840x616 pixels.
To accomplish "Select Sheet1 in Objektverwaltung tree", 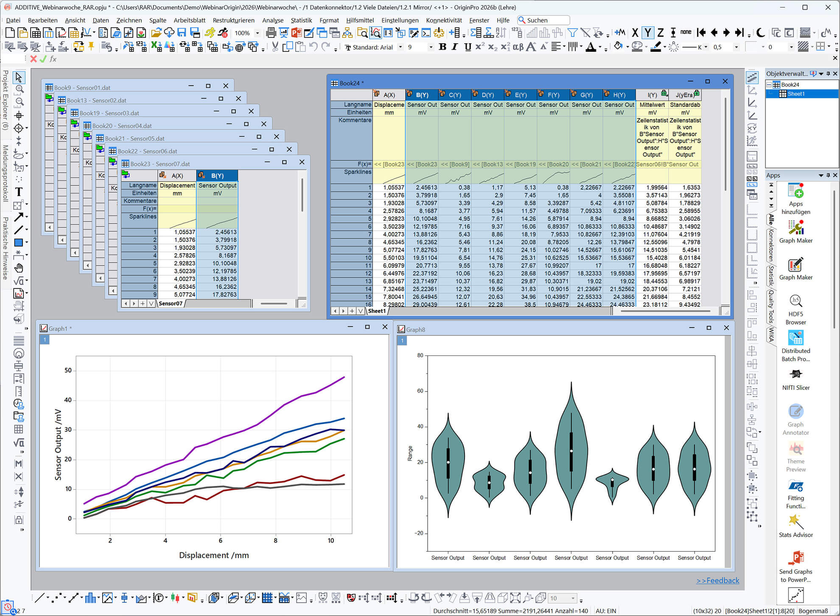I will [x=795, y=94].
